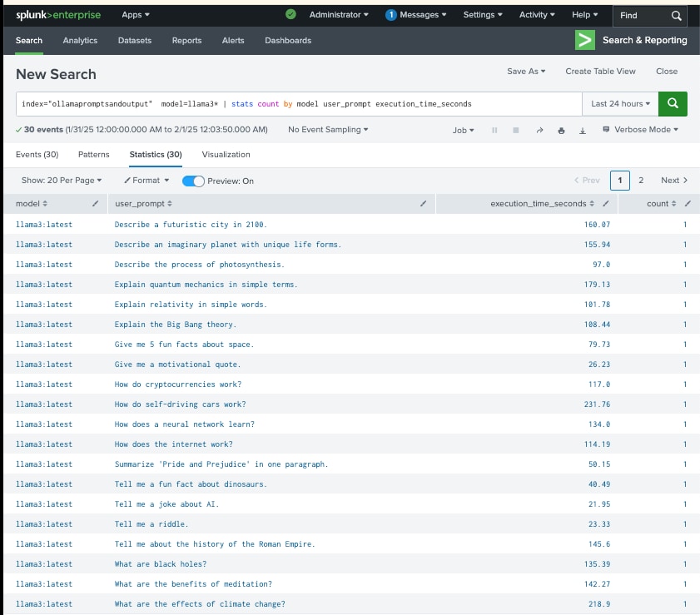Edit the count column with pencil icon

tap(688, 204)
